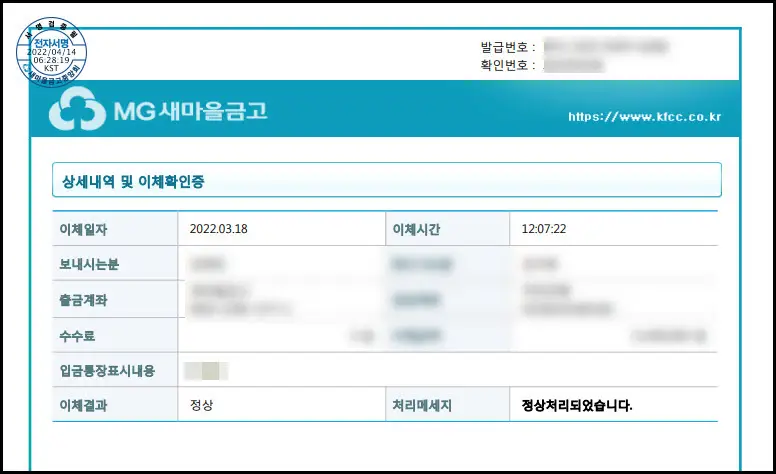
Task: Click the 수수료 row label
Action: (77, 336)
